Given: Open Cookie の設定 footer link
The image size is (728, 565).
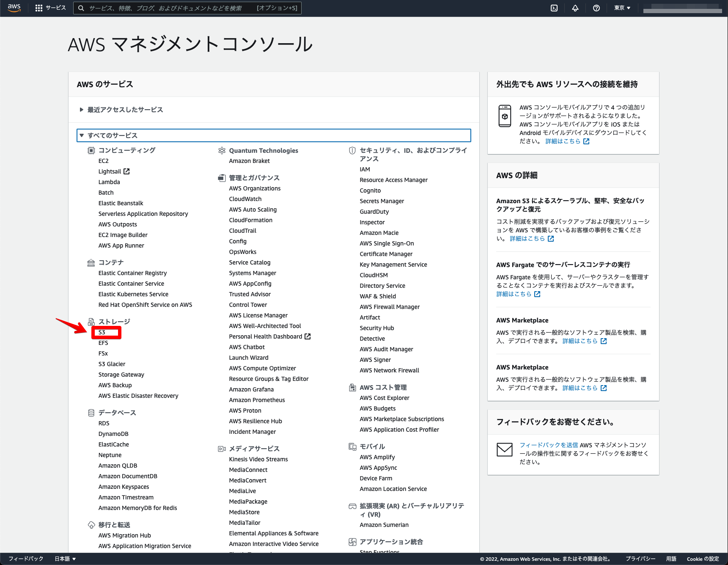Looking at the screenshot, I should (703, 559).
